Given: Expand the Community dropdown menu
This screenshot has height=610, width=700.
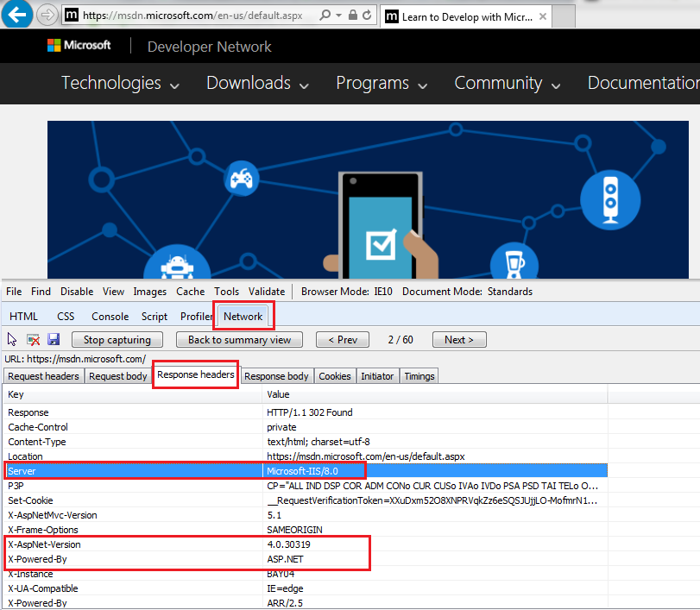Looking at the screenshot, I should tap(508, 84).
